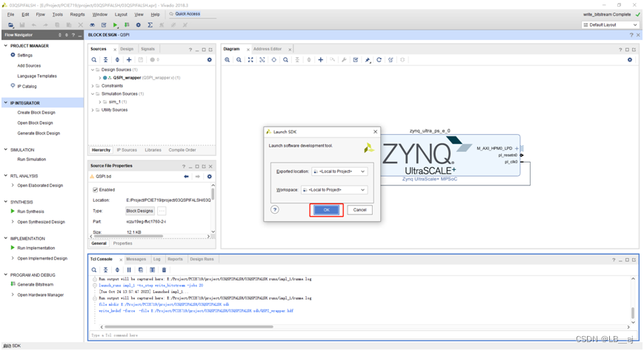This screenshot has width=644, height=351.
Task: Open the Default Layout dropdown
Action: tap(611, 25)
